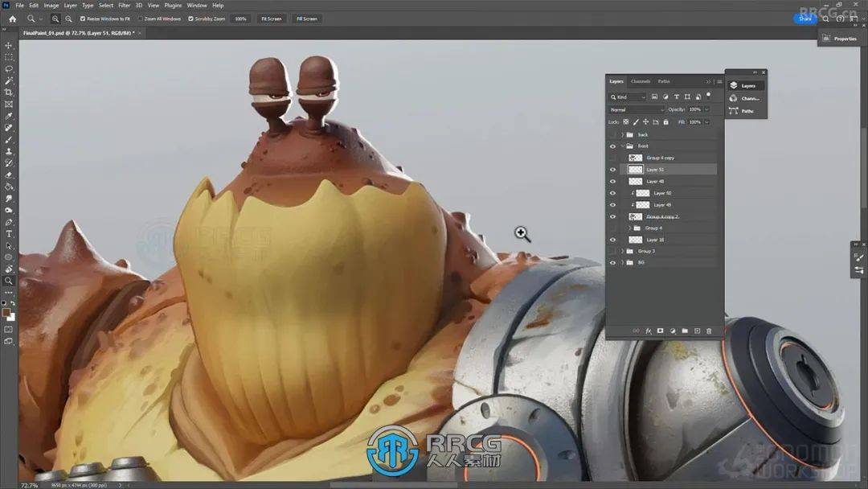Collapse the front group in Layers
This screenshot has height=489, width=868.
tap(623, 146)
